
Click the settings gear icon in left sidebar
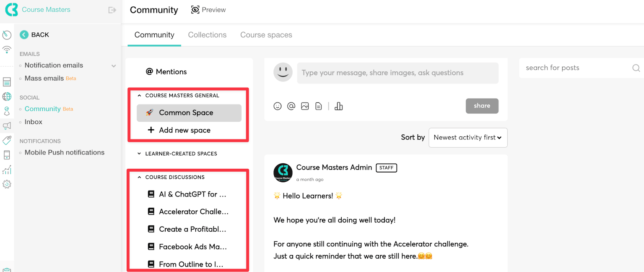click(x=7, y=184)
